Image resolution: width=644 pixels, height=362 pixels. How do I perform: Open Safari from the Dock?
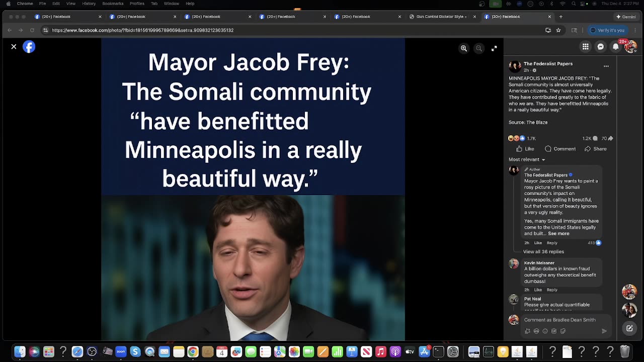77,352
